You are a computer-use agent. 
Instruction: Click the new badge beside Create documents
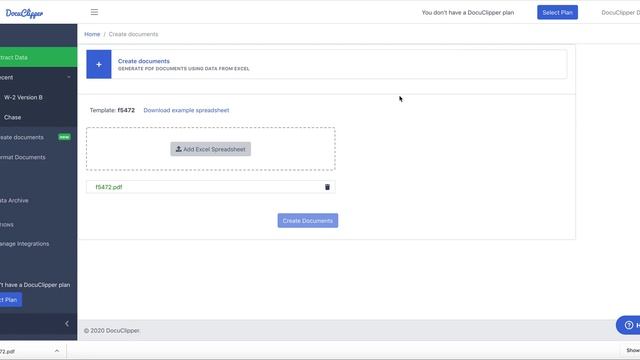(64, 137)
